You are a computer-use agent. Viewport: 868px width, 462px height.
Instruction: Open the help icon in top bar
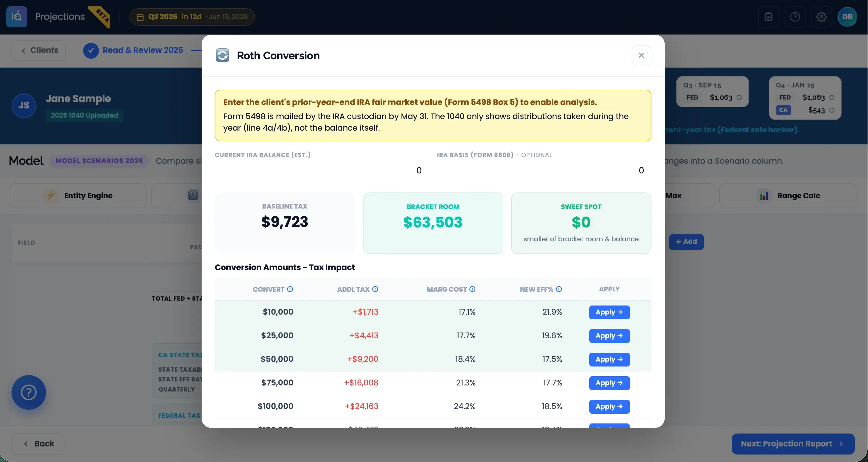point(795,16)
